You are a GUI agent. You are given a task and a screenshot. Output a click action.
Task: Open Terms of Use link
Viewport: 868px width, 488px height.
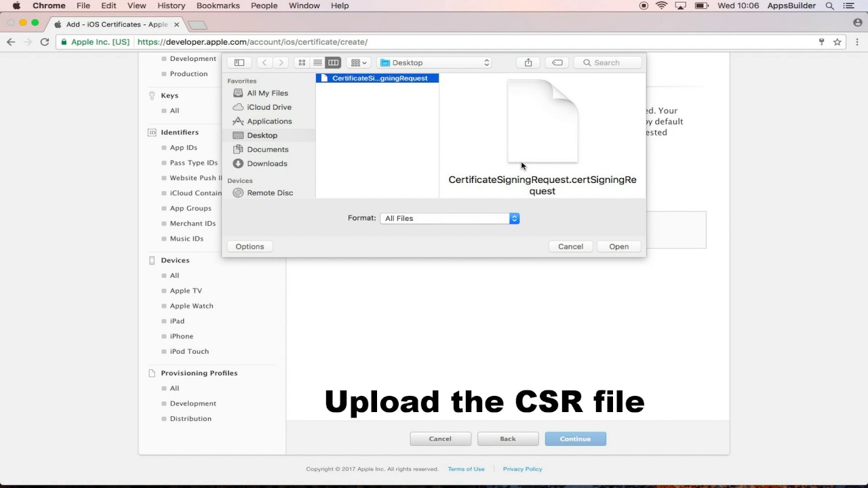[x=466, y=469]
